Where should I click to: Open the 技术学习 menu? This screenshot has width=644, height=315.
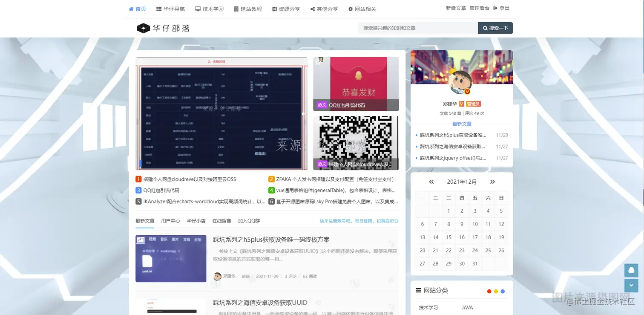[210, 9]
